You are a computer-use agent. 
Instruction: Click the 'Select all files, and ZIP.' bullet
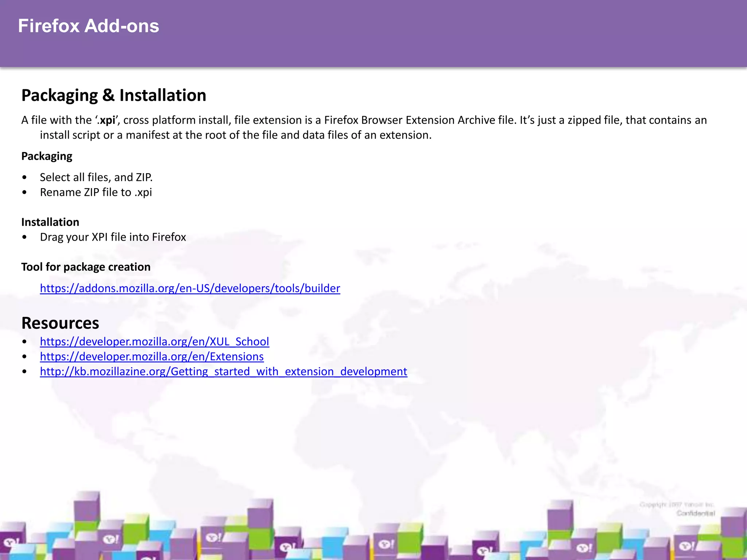click(96, 177)
